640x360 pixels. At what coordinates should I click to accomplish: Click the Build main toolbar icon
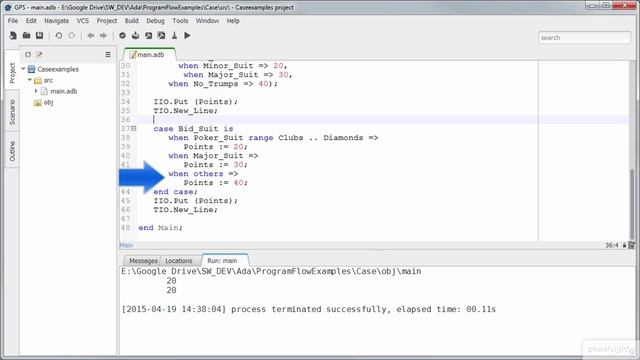(162, 36)
